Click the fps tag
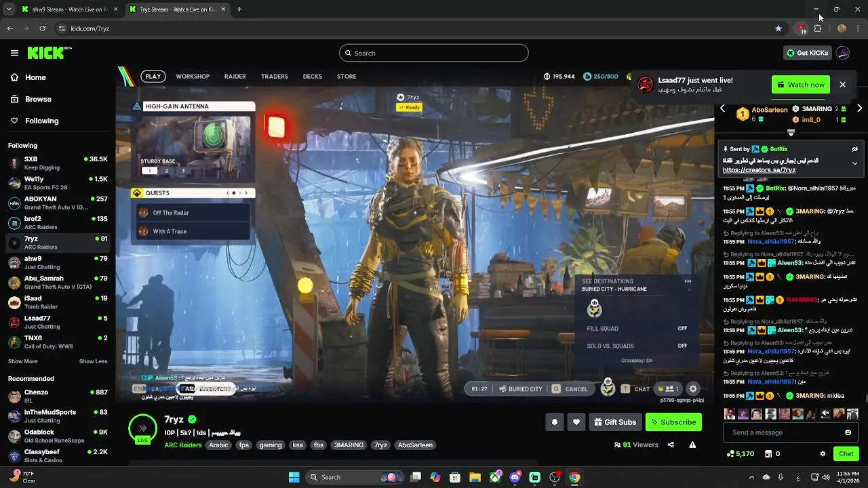Screen dimensions: 868x488 click(244, 445)
